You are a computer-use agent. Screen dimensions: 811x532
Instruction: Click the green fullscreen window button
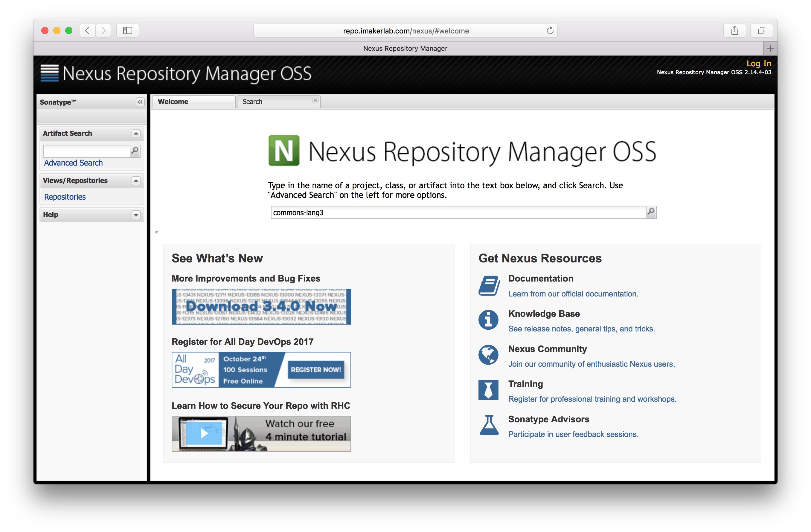pyautogui.click(x=69, y=31)
